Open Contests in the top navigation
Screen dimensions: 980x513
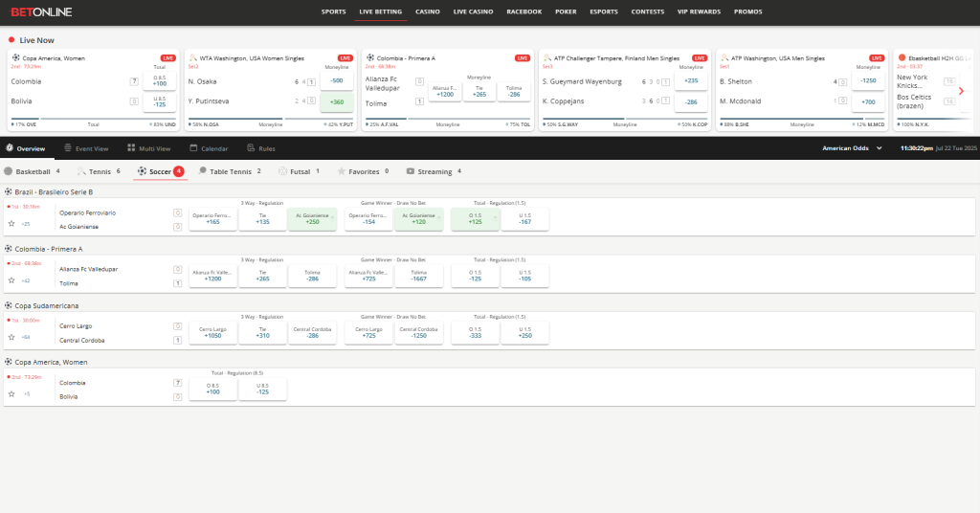click(648, 11)
